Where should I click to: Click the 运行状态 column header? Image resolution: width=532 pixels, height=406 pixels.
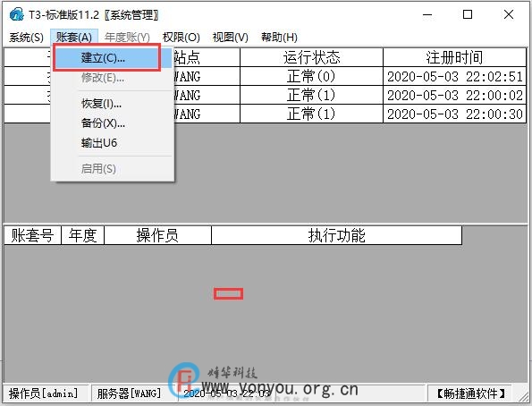(x=311, y=57)
